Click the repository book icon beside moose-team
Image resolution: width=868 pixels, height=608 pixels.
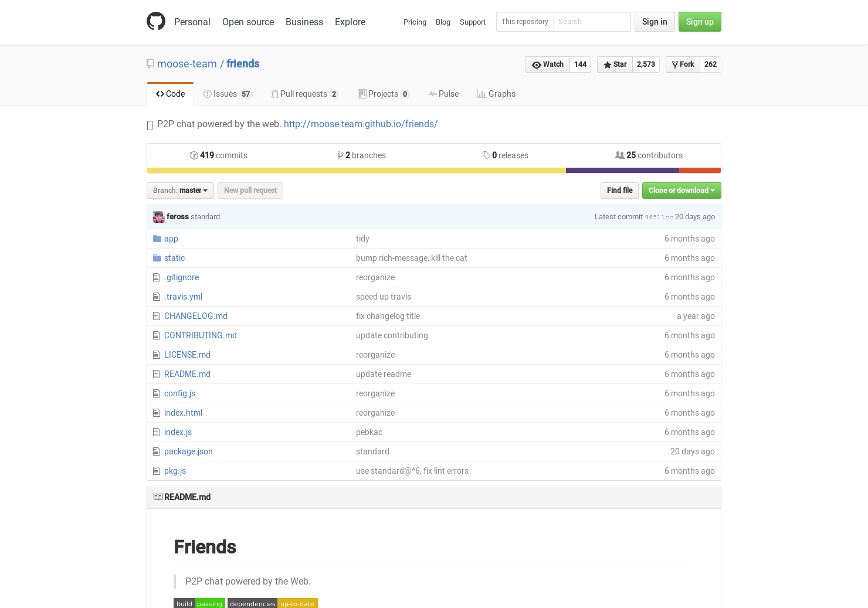tap(150, 64)
